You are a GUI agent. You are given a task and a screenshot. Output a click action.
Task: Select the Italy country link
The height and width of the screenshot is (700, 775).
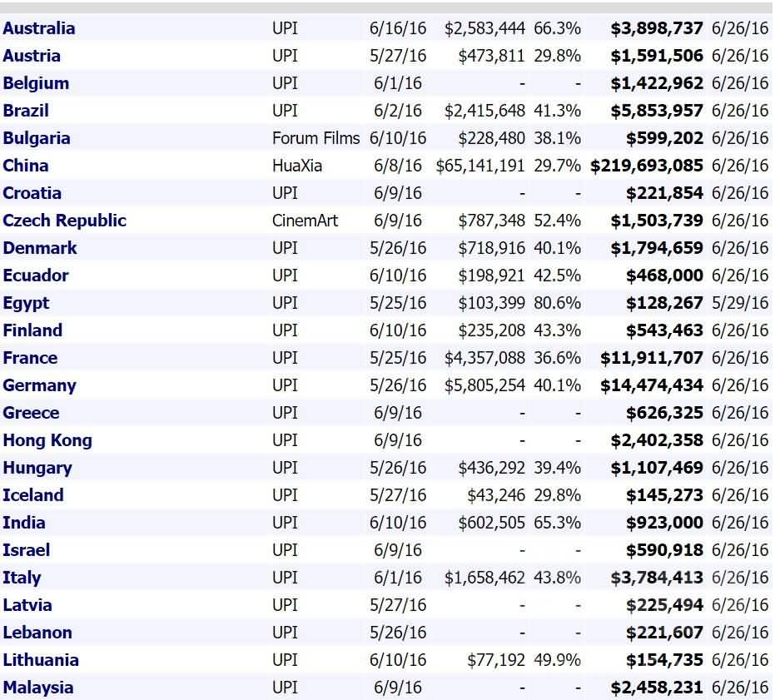coord(22,578)
